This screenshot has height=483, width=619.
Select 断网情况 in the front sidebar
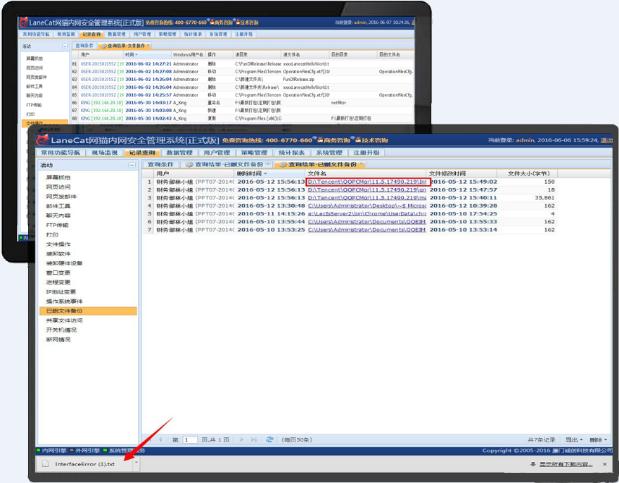click(x=58, y=339)
